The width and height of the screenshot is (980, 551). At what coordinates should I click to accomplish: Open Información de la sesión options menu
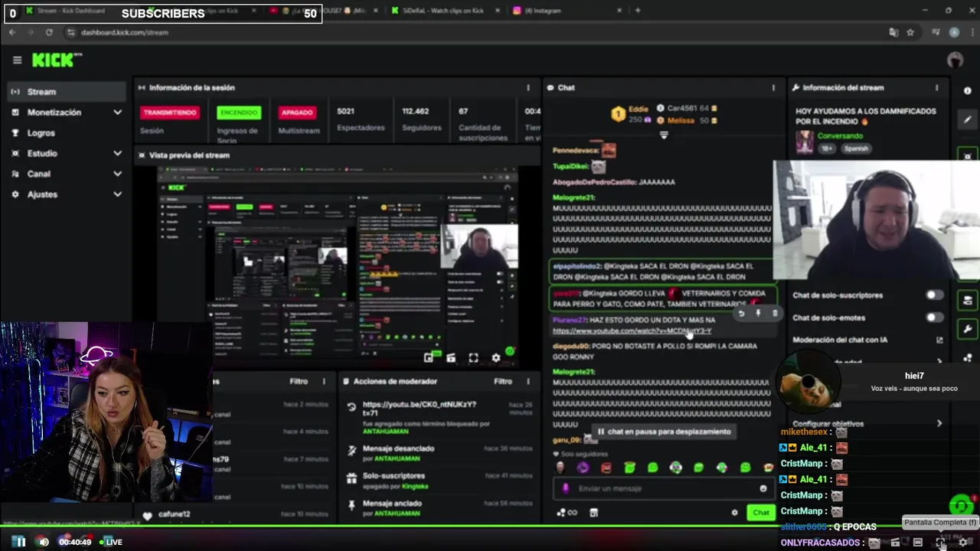click(x=528, y=87)
